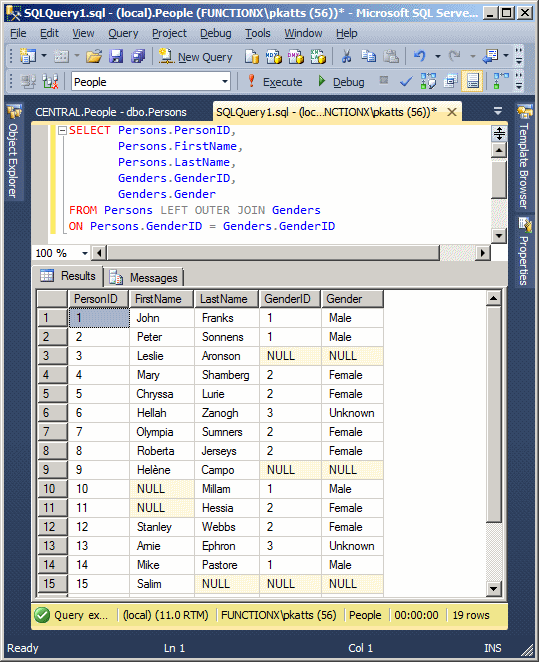Viewport: 539px width, 662px height.
Task: Run the query with Execute
Action: click(x=274, y=81)
